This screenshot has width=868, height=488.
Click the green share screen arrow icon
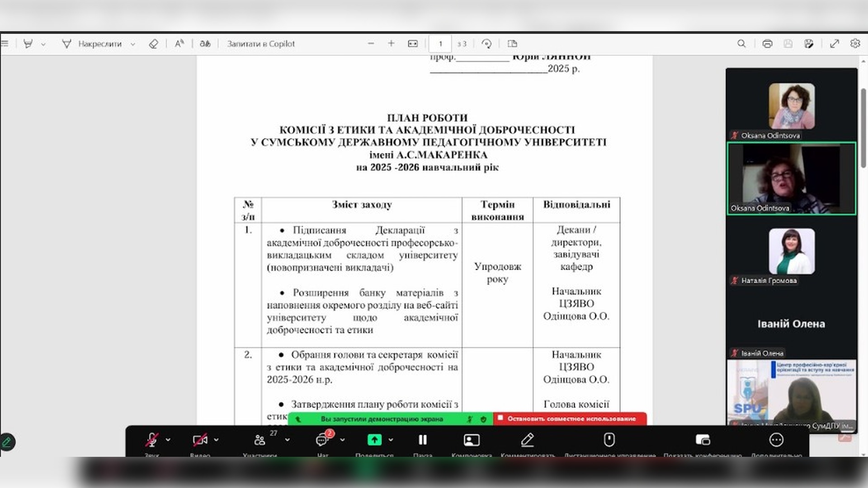click(x=374, y=440)
